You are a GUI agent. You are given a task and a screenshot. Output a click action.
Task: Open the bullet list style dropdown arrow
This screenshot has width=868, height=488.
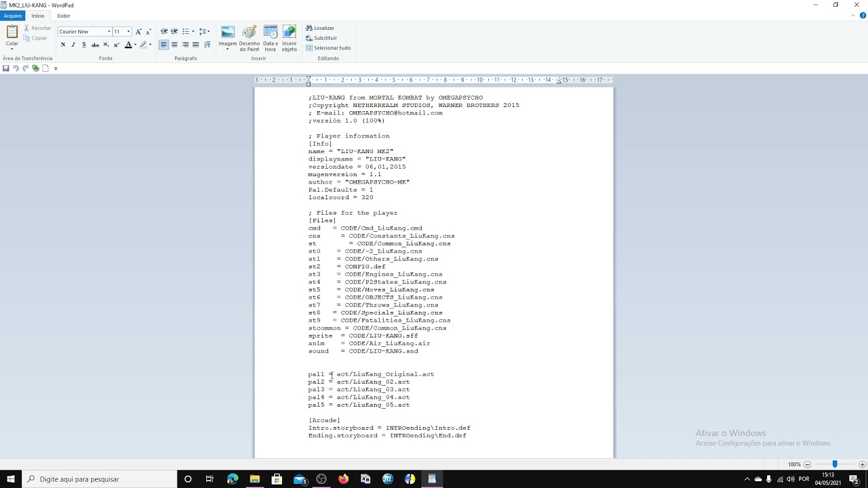tap(193, 32)
